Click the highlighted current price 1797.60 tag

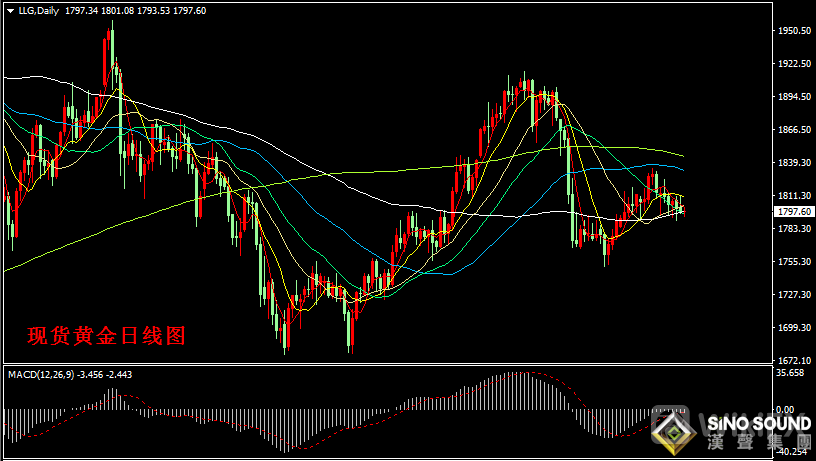[x=794, y=212]
